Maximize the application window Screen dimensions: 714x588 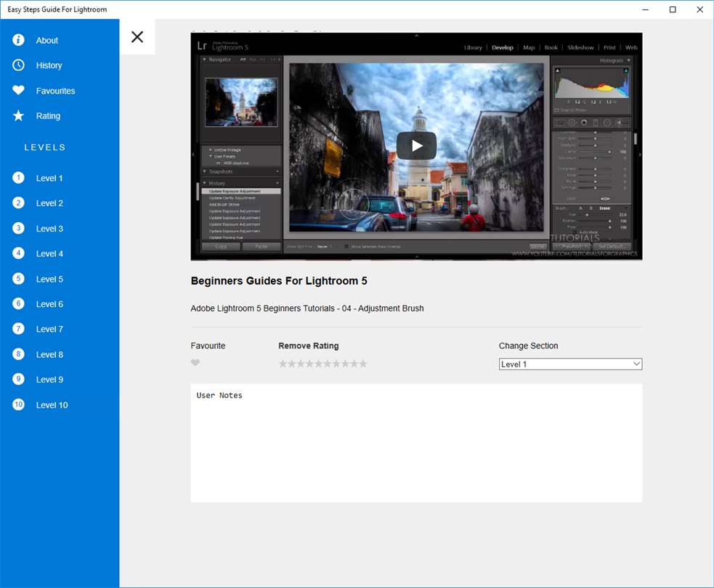click(x=673, y=9)
